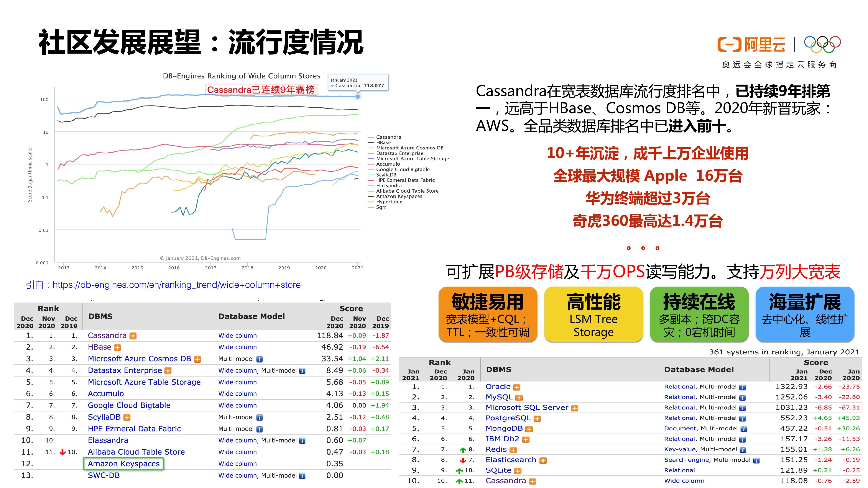The image size is (868, 488).
Task: Toggle Cassandra series in chart legend
Action: click(388, 137)
